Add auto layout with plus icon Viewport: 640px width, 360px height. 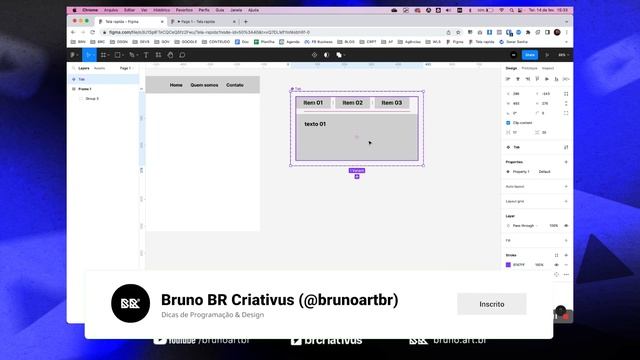(x=566, y=187)
